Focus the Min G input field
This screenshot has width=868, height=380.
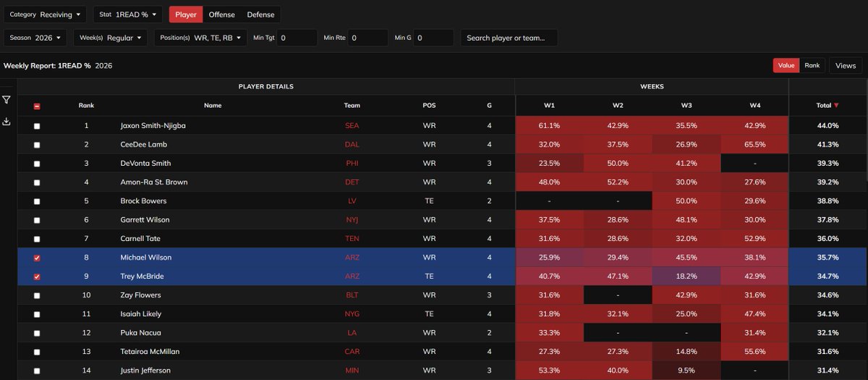point(434,38)
